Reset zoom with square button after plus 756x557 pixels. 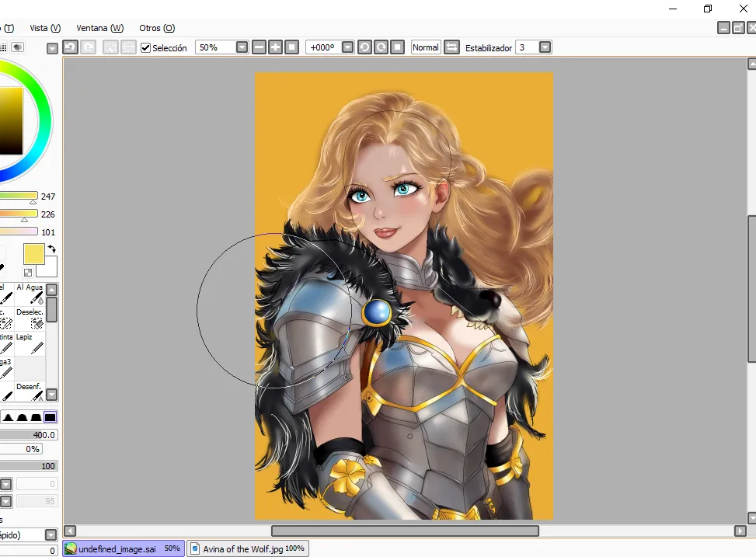click(291, 47)
